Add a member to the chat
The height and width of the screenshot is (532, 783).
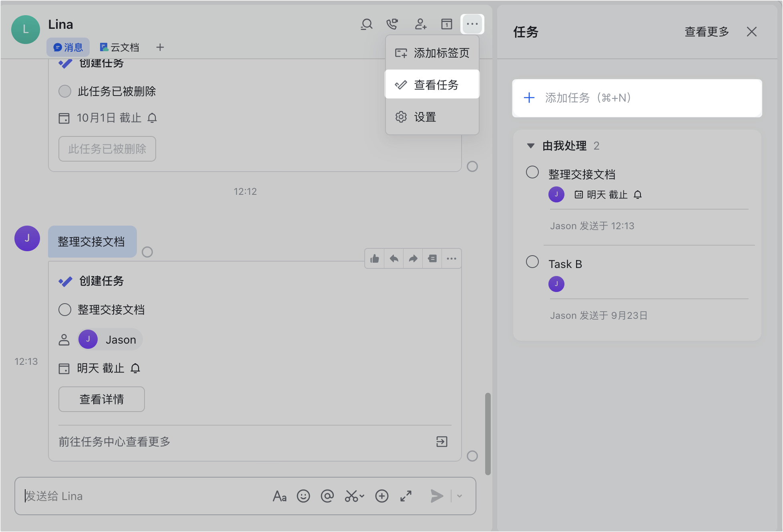(x=420, y=24)
